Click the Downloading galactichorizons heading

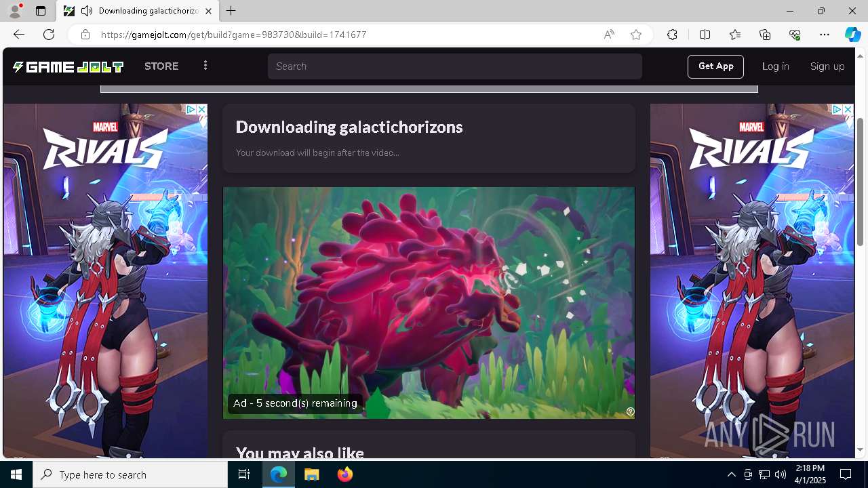tap(349, 127)
